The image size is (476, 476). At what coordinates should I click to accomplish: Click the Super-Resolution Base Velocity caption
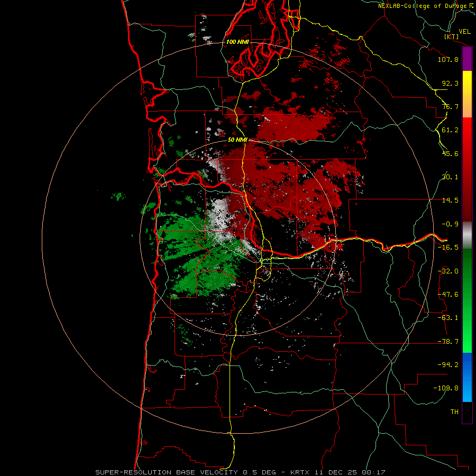pyautogui.click(x=241, y=472)
